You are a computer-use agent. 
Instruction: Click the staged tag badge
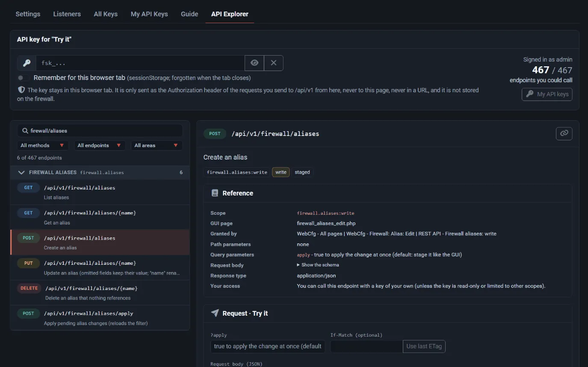click(x=302, y=172)
